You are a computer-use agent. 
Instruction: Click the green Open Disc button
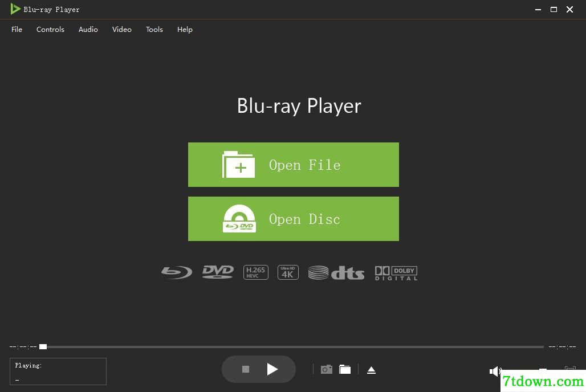click(294, 219)
